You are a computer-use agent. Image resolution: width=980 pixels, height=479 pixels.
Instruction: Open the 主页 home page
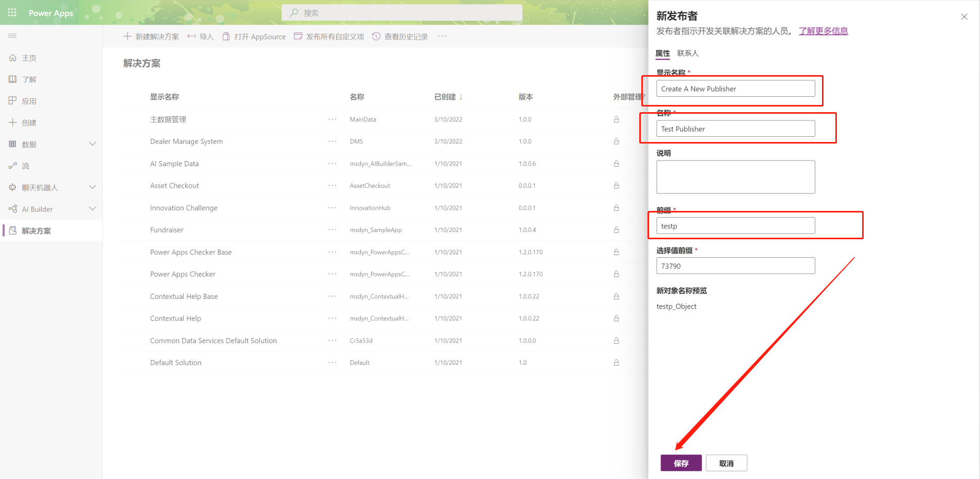pyautogui.click(x=29, y=58)
